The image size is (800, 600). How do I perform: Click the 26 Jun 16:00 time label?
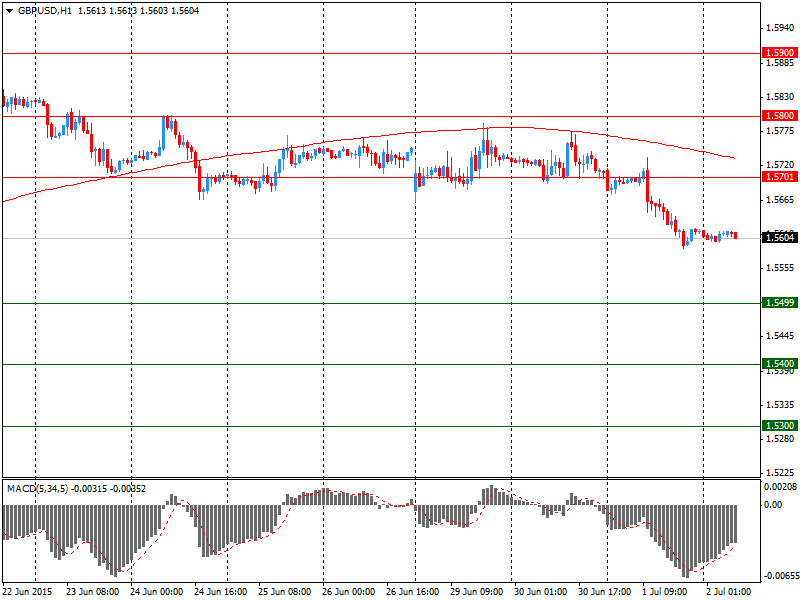tap(413, 592)
